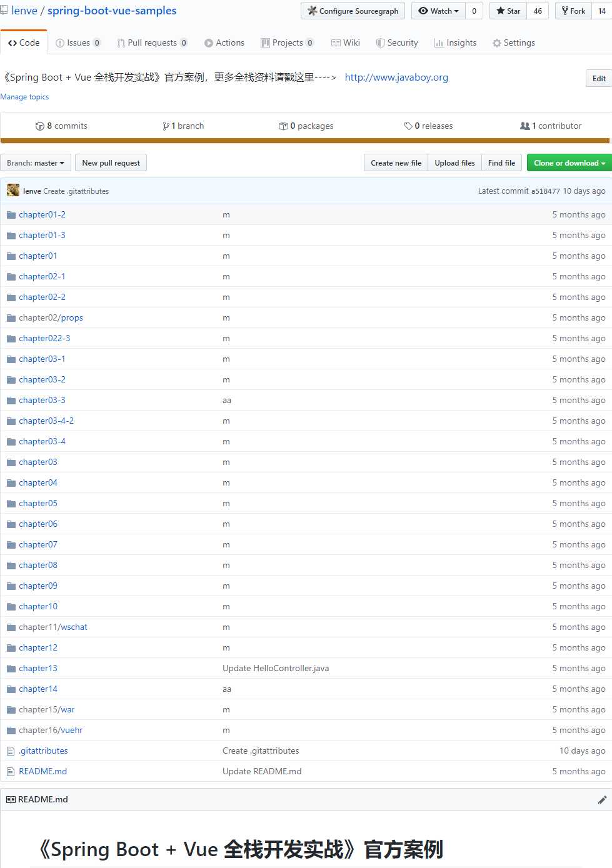Click the chapter08 folder icon
The width and height of the screenshot is (612, 868).
click(11, 565)
